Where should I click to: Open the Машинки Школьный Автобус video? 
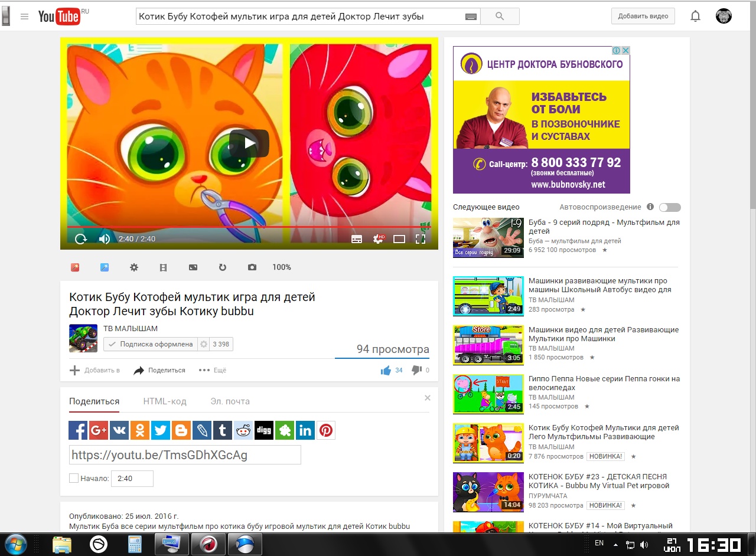point(600,286)
